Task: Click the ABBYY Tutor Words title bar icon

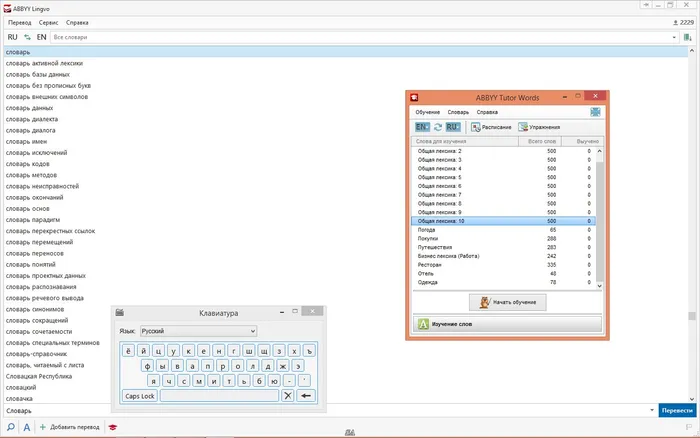Action: click(414, 97)
